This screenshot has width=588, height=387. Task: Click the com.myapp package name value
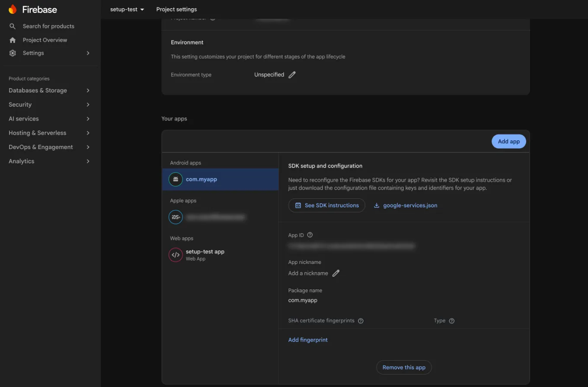coord(303,300)
